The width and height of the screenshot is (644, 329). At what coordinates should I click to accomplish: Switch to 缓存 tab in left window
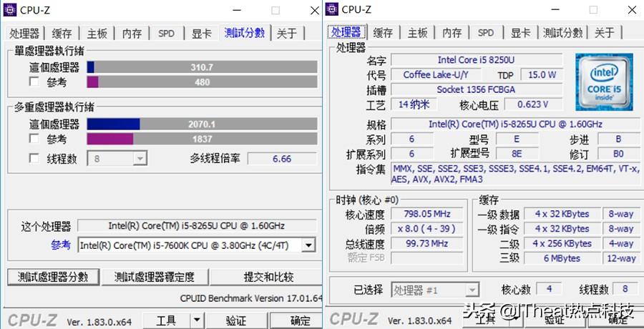(62, 34)
